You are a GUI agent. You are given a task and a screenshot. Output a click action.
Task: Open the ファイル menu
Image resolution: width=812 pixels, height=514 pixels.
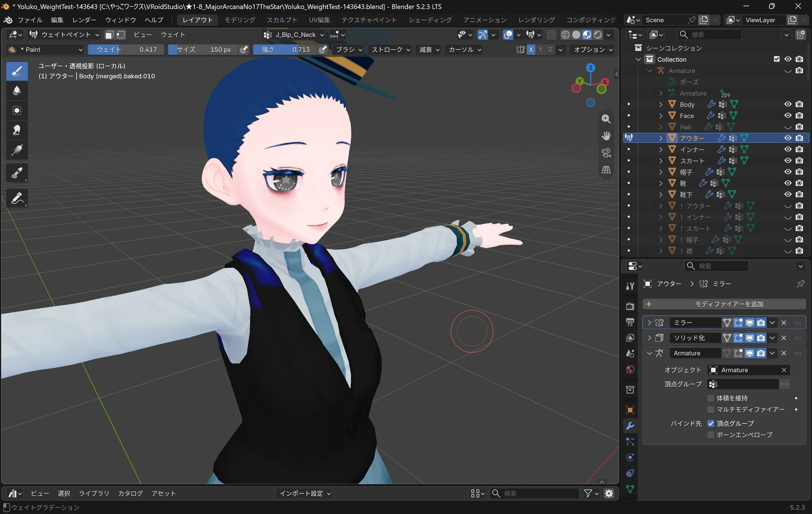(x=30, y=20)
